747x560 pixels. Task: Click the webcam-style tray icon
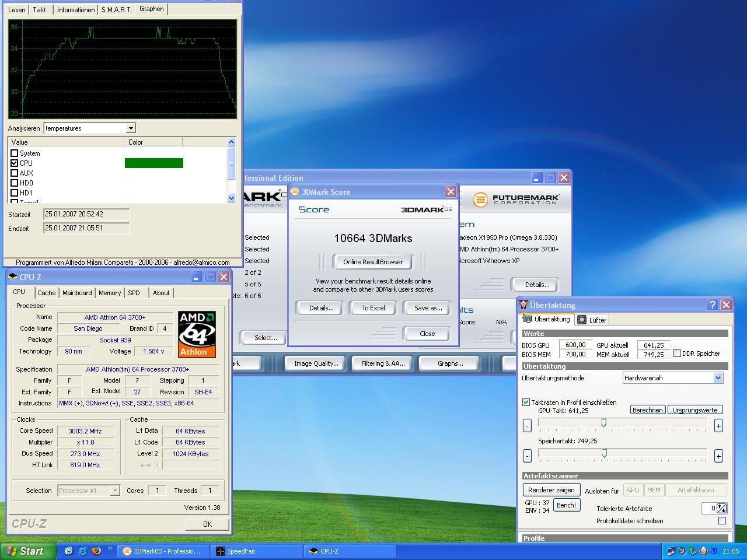click(x=682, y=551)
